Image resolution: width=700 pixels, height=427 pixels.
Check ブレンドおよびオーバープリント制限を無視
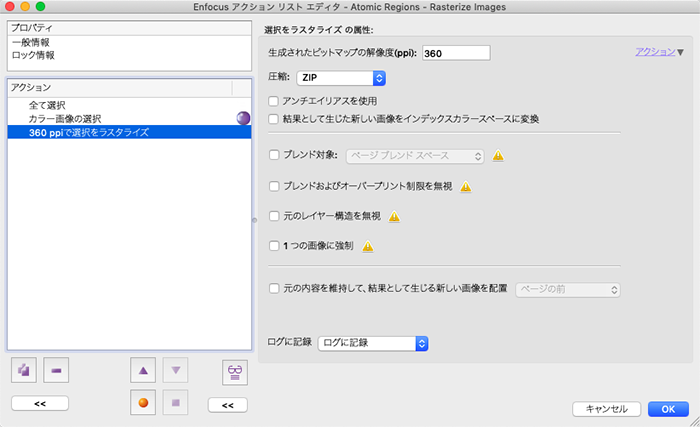pyautogui.click(x=274, y=186)
